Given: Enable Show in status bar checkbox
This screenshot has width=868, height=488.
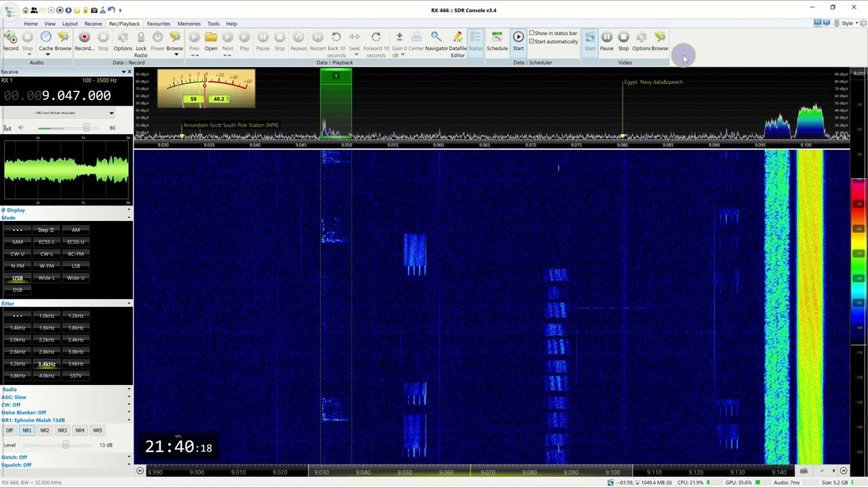Looking at the screenshot, I should (x=532, y=33).
